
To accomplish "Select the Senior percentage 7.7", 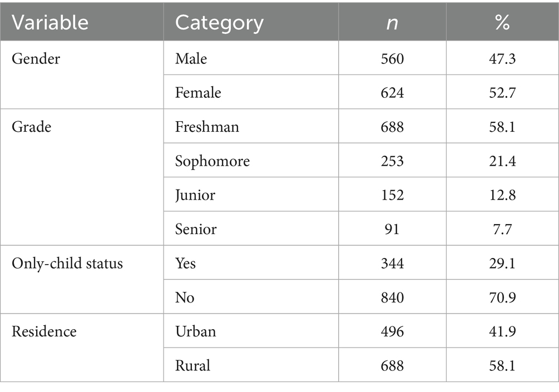I will point(502,229).
